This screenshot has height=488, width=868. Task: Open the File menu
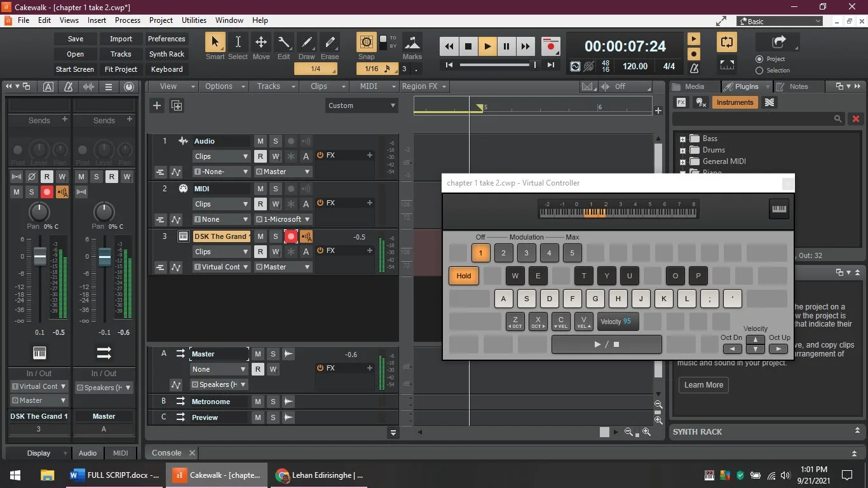(24, 20)
